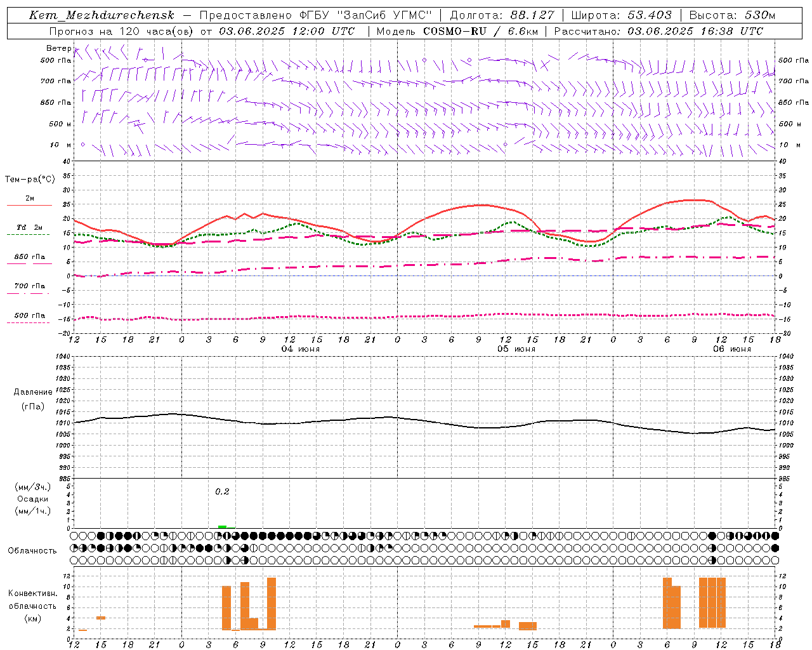Click the 2м temperature legend label
The width and height of the screenshot is (812, 650).
(30, 198)
